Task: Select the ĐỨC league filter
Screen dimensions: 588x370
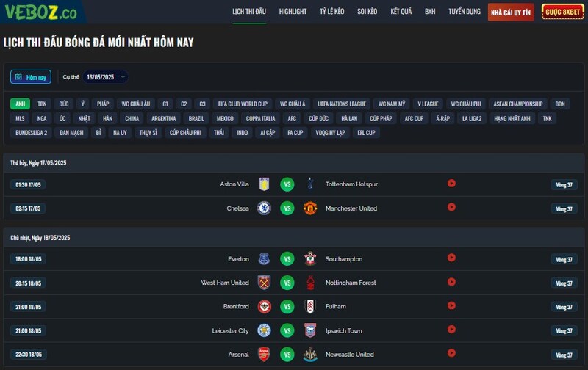Action: click(x=64, y=104)
